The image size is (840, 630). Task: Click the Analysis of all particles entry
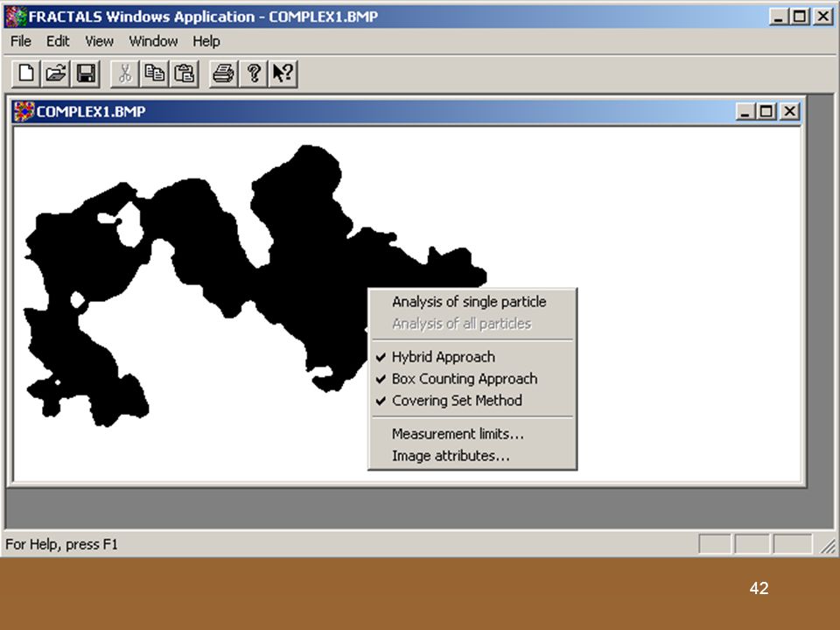coord(472,324)
